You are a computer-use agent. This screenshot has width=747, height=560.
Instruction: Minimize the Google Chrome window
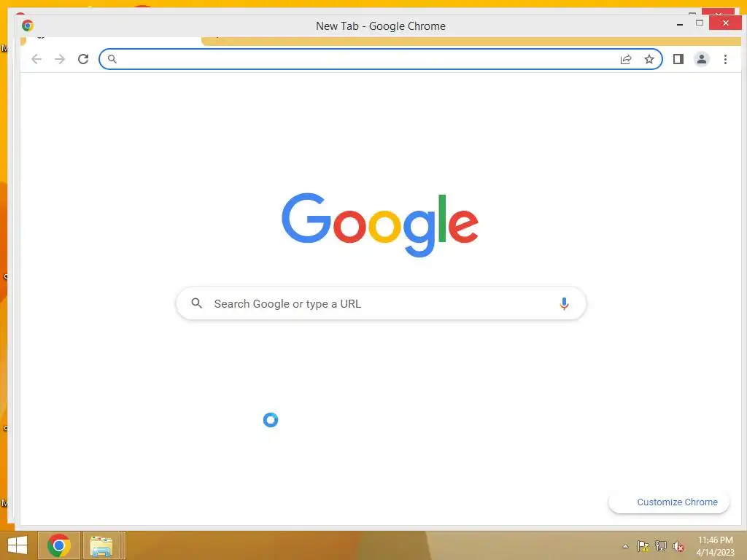click(x=680, y=24)
